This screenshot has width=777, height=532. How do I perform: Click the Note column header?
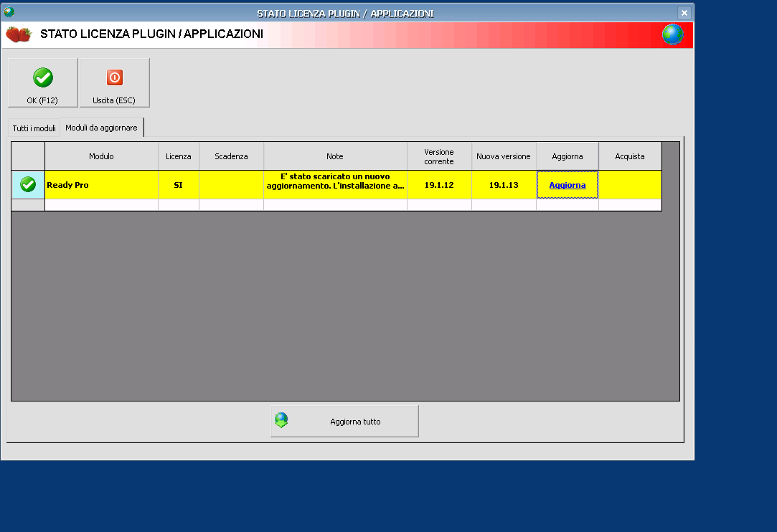336,156
